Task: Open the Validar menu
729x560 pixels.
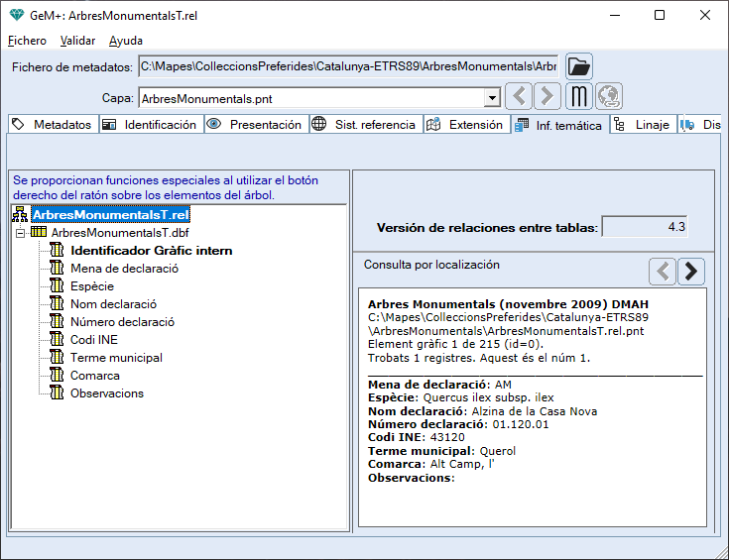Action: pos(77,41)
